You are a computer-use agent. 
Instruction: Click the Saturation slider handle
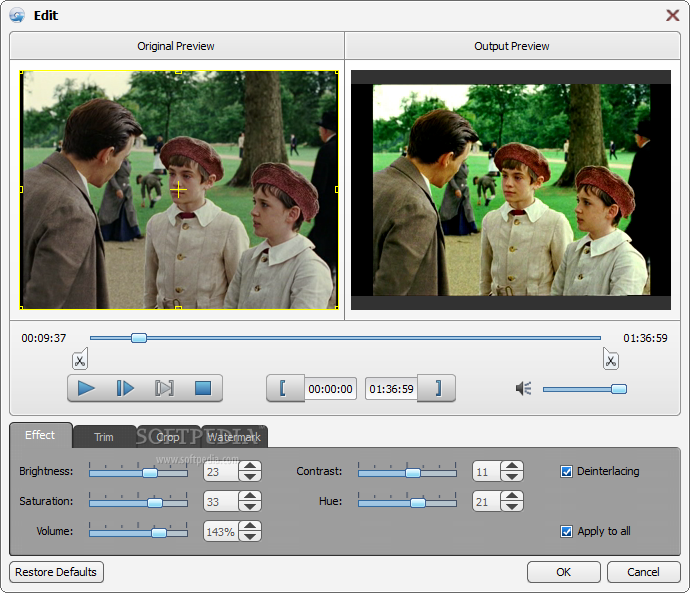click(155, 503)
